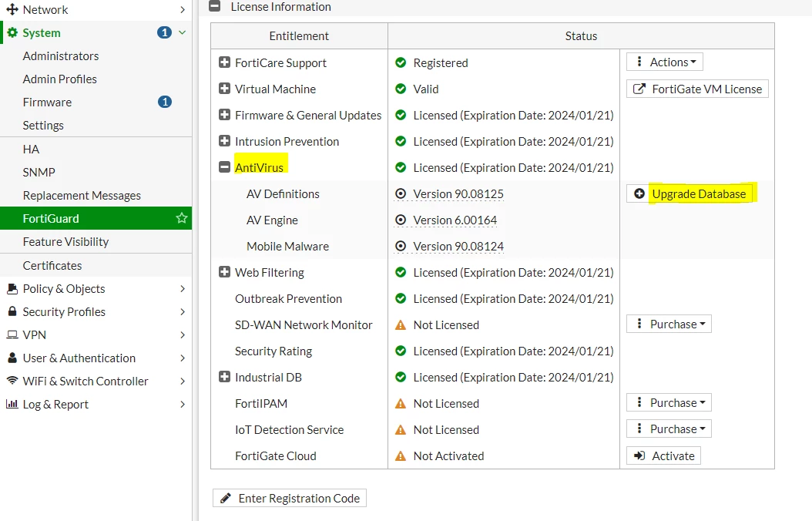The image size is (812, 521).
Task: Open Feature Visibility page
Action: pos(65,242)
